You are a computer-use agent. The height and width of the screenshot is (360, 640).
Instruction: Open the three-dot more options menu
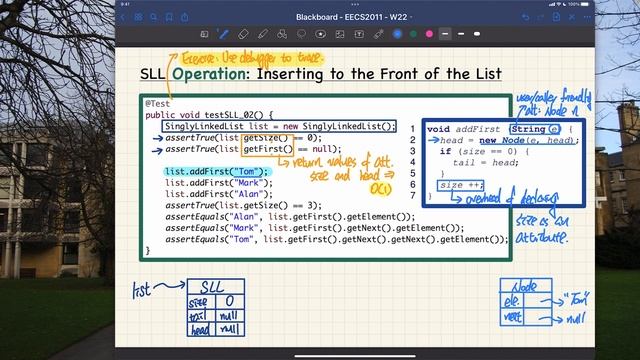pos(587,17)
